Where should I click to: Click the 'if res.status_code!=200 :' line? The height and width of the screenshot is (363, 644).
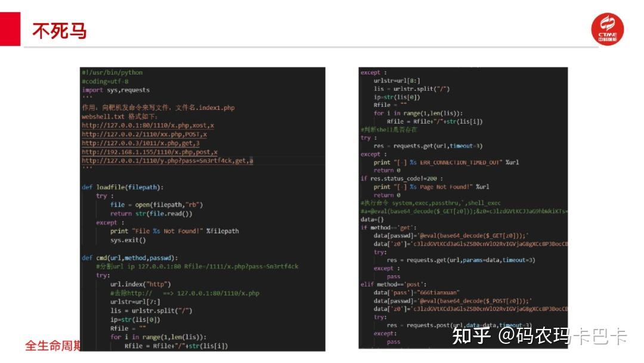402,179
